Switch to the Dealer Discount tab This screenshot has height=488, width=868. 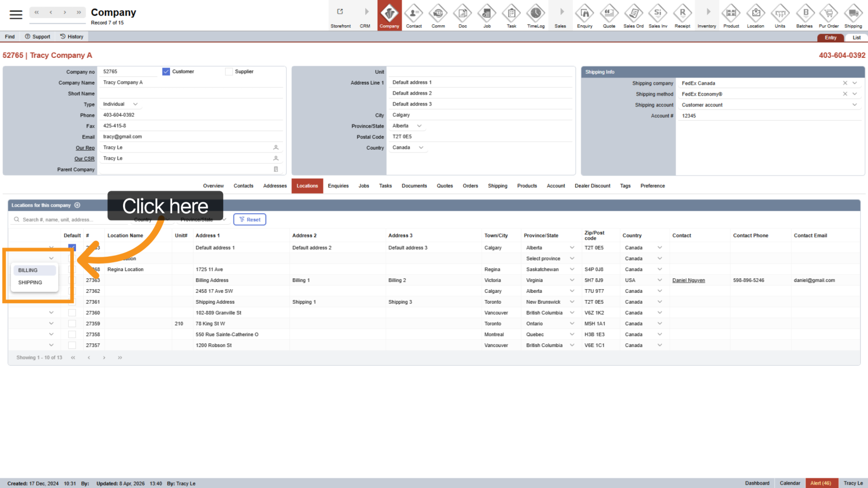593,186
